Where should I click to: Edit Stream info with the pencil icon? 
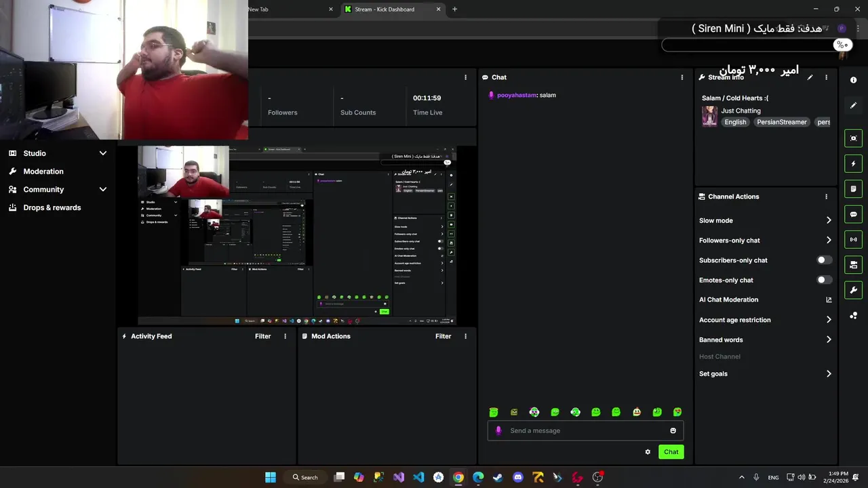pyautogui.click(x=810, y=77)
